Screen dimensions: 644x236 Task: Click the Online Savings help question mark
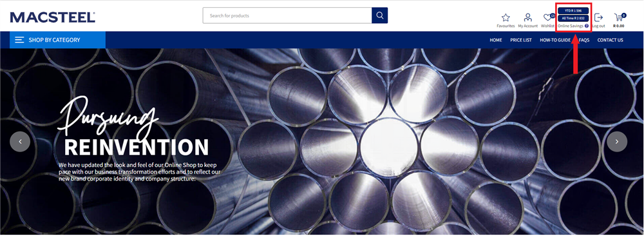click(x=587, y=26)
